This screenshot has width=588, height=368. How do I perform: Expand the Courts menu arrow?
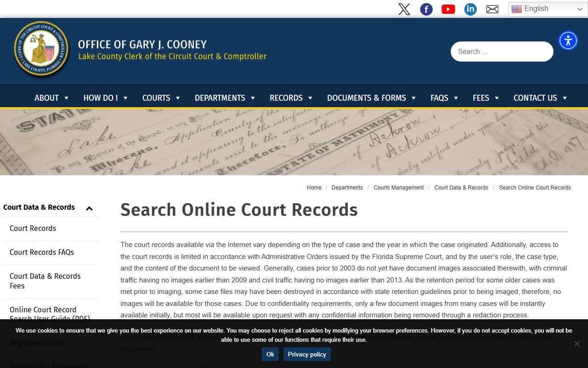click(x=177, y=98)
